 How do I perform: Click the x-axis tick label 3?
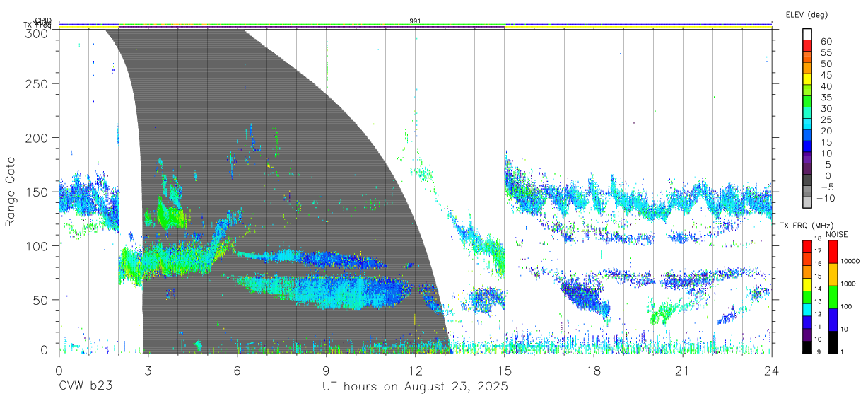click(147, 371)
